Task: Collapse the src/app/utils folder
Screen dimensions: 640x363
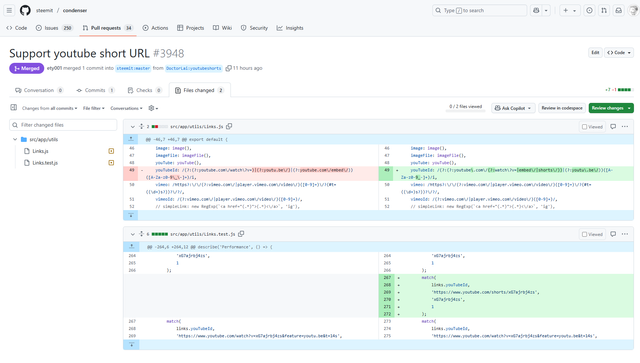Action: 15,139
